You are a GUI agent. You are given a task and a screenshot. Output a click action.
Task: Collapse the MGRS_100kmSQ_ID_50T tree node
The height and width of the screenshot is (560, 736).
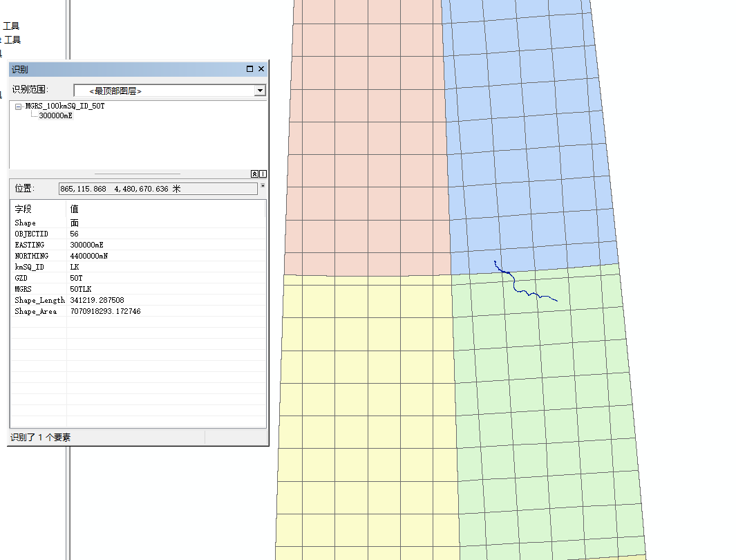tap(18, 106)
